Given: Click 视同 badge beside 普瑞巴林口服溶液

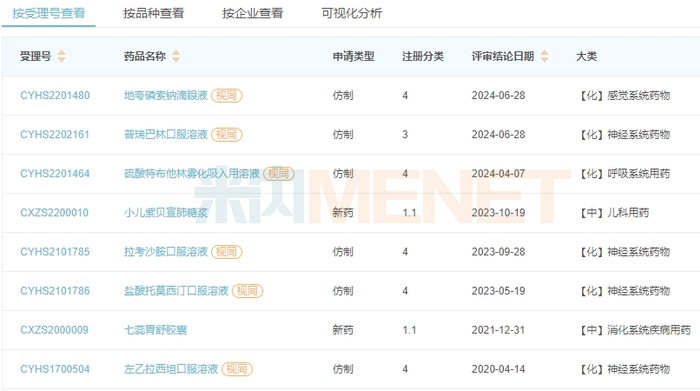Looking at the screenshot, I should [227, 134].
